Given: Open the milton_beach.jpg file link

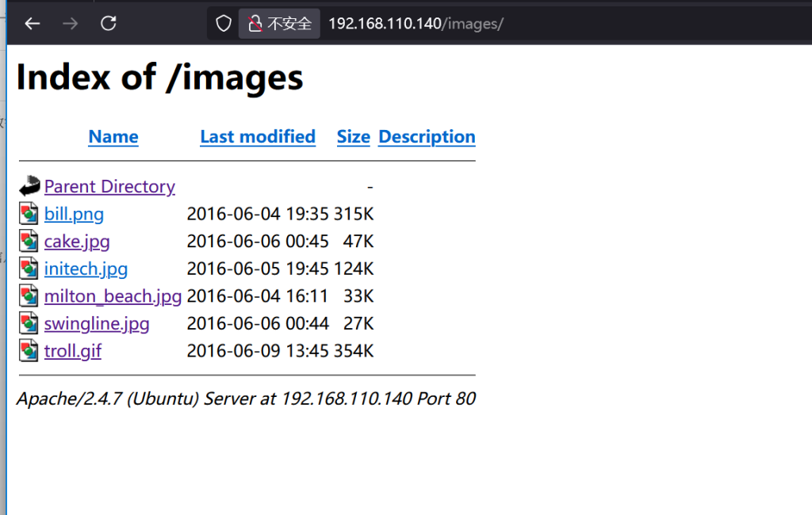Looking at the screenshot, I should [113, 296].
